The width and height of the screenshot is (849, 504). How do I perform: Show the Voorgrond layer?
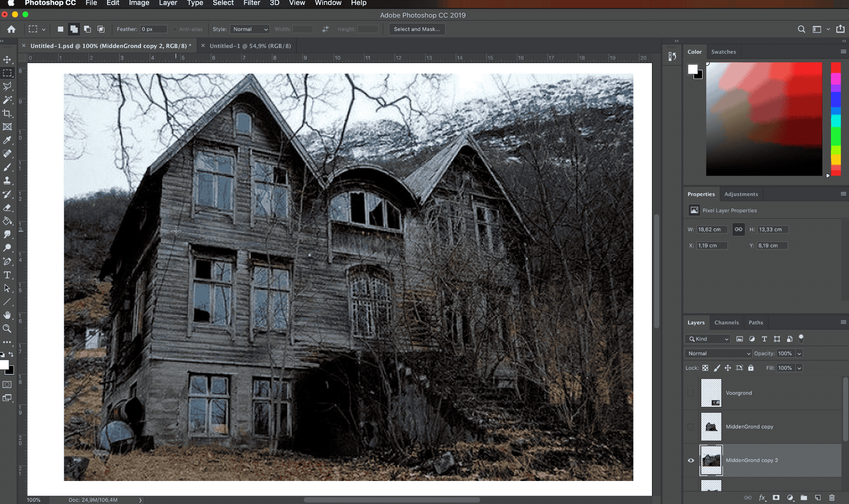(x=690, y=393)
